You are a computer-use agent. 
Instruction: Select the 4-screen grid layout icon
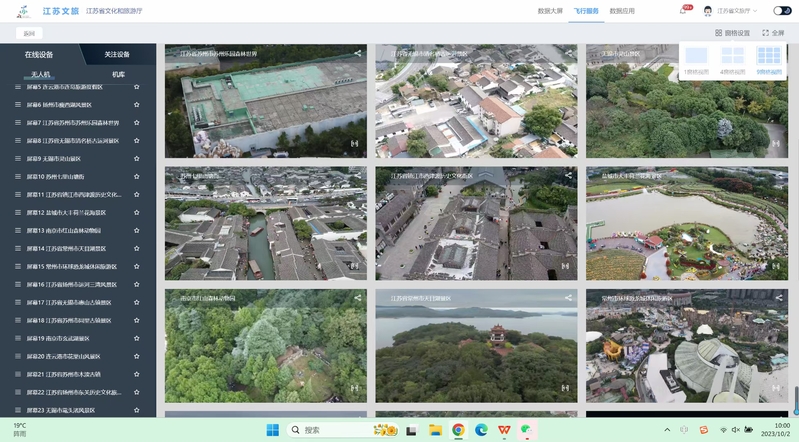[732, 57]
